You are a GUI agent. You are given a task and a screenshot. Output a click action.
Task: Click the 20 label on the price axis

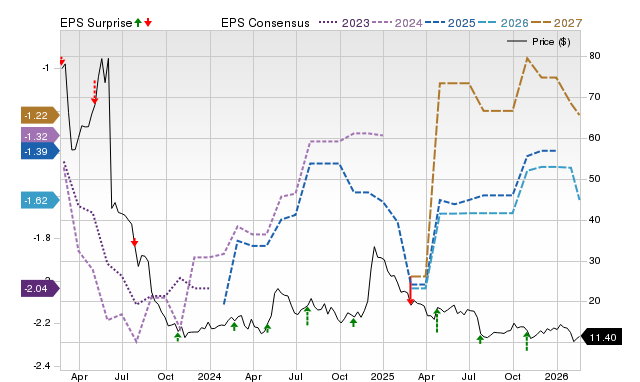coord(595,301)
